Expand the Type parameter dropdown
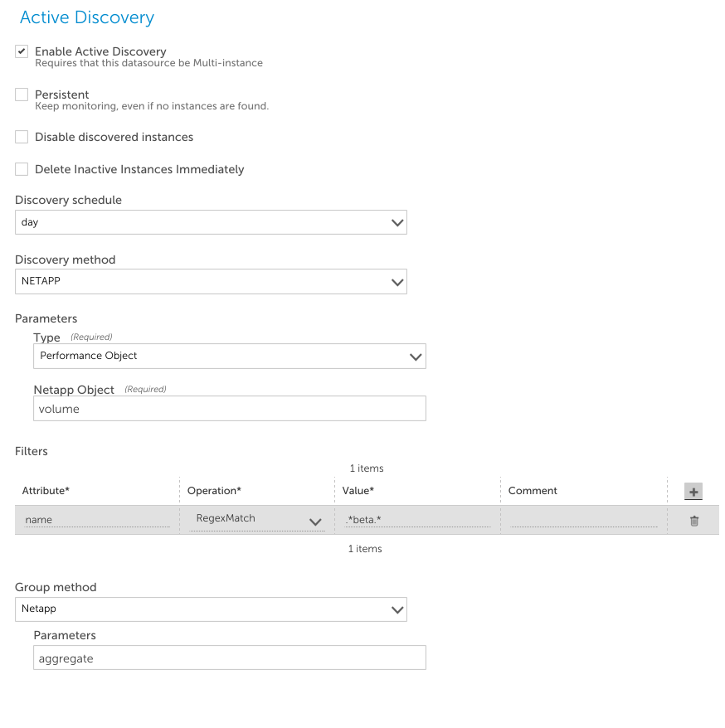The width and height of the screenshot is (725, 728). (230, 356)
